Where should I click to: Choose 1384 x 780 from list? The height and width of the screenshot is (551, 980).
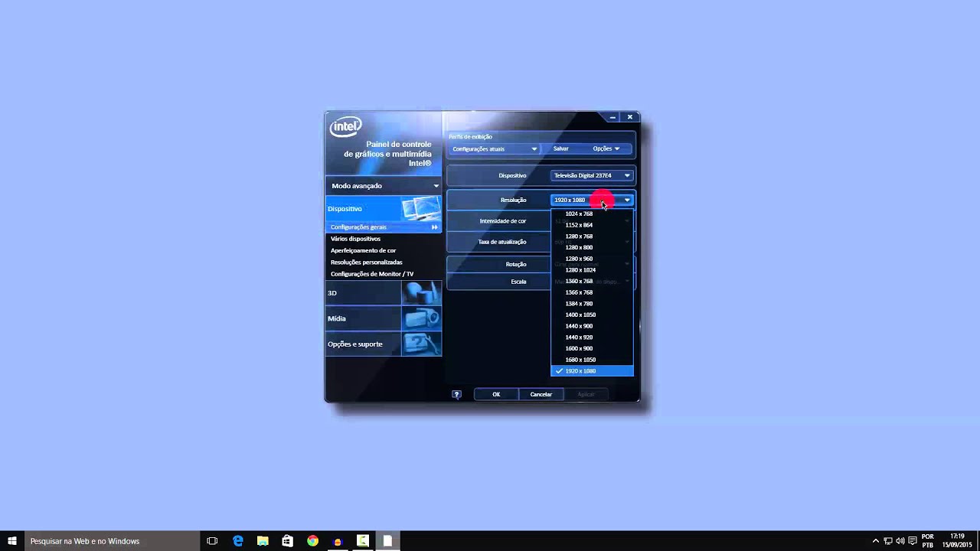pos(592,304)
